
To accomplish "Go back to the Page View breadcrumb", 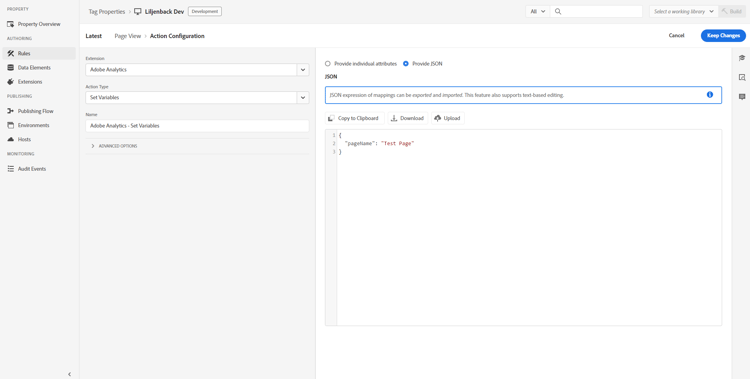I will tap(128, 36).
